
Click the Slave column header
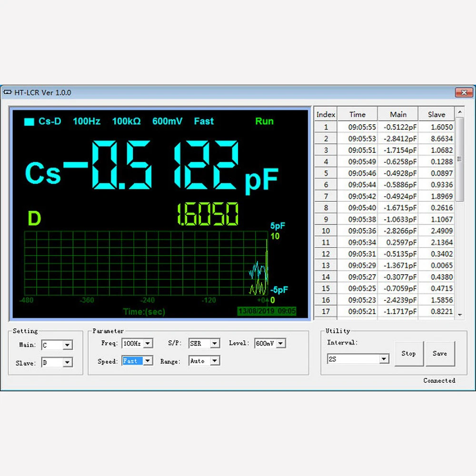[436, 114]
